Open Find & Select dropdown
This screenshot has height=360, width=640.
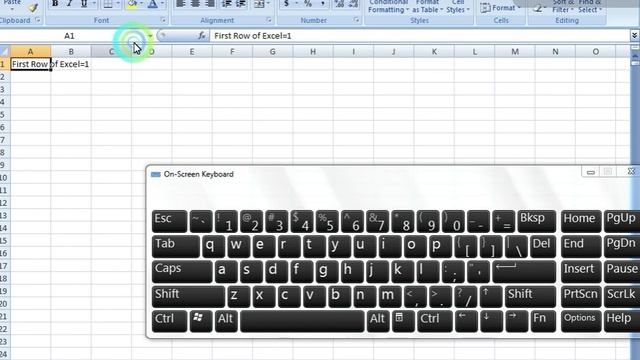click(589, 7)
